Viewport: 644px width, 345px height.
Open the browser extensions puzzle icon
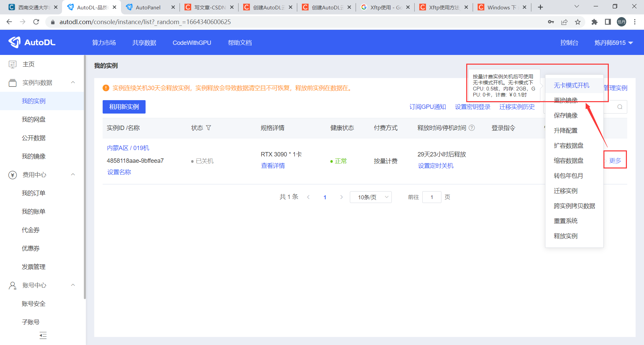(x=594, y=22)
